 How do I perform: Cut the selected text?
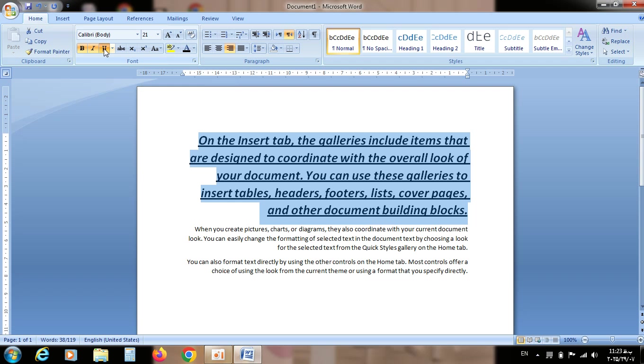(x=34, y=31)
